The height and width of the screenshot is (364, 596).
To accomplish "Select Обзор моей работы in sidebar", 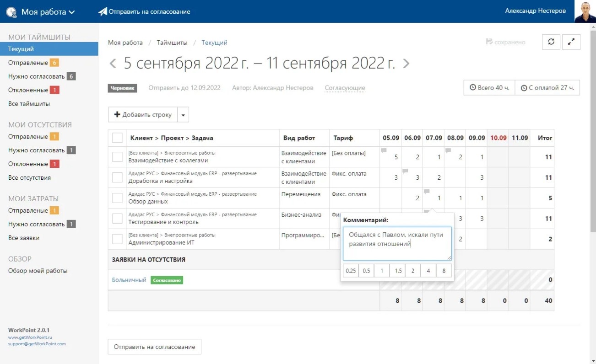I will pos(38,271).
